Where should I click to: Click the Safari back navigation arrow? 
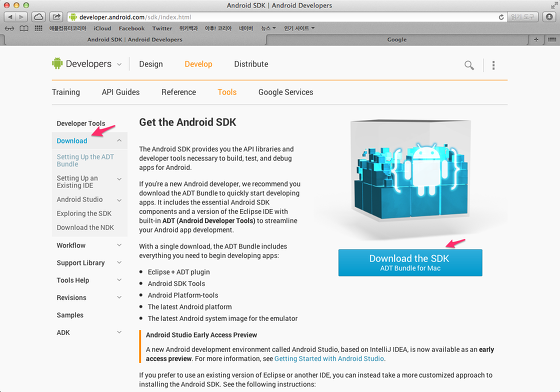coord(10,17)
